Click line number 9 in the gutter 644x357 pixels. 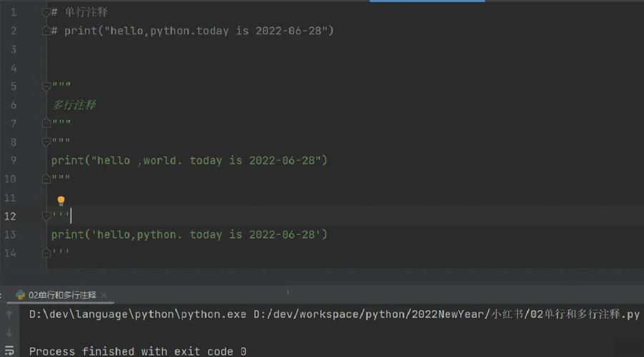tap(13, 161)
